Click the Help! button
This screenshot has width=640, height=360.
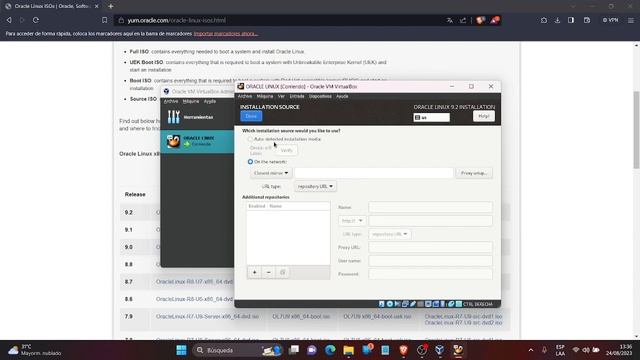(484, 116)
